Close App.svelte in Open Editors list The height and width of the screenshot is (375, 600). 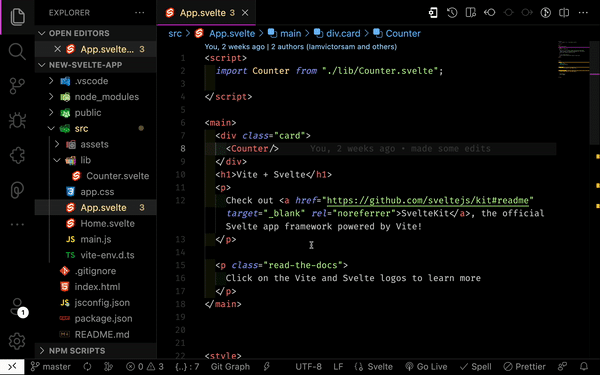(57, 49)
